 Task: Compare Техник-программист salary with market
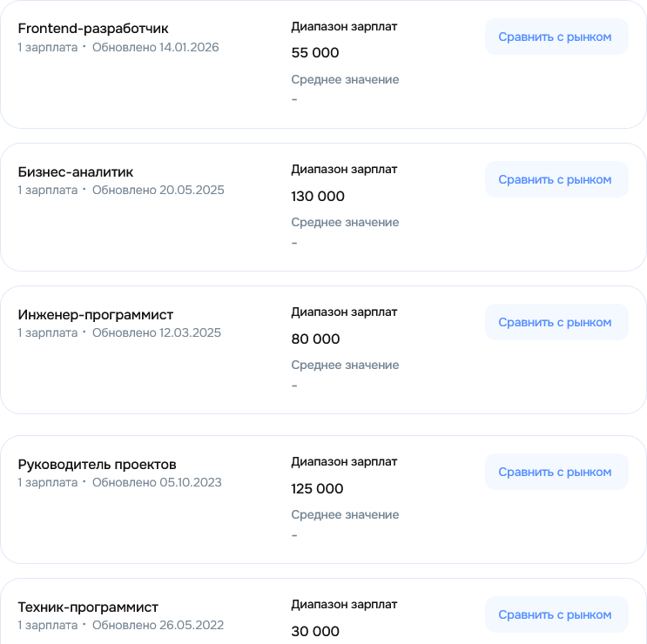click(556, 614)
